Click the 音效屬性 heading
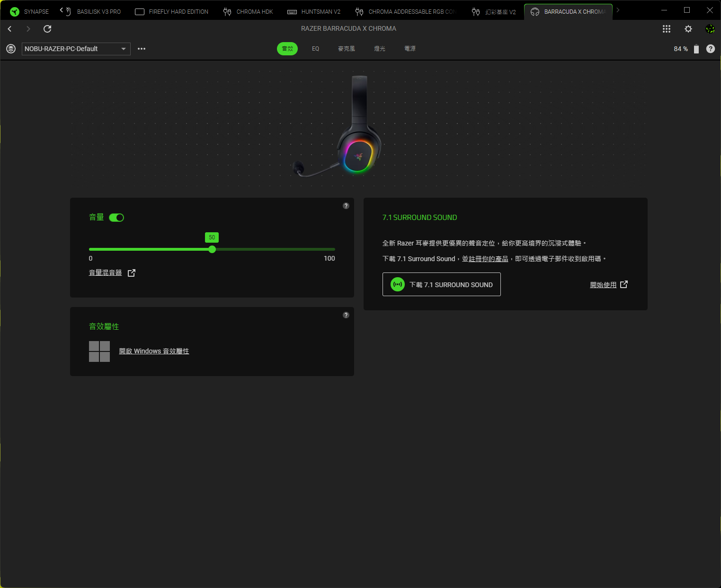The height and width of the screenshot is (588, 721). (104, 326)
